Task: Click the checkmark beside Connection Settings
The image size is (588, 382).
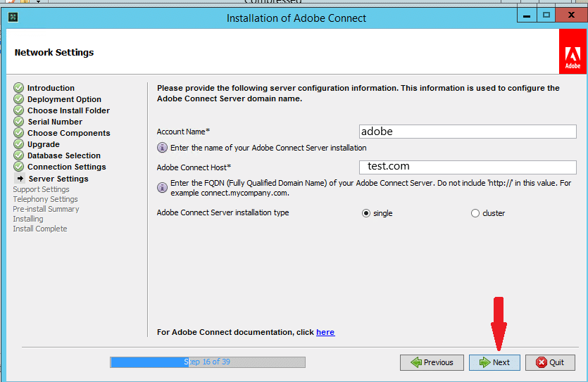Action: (x=19, y=167)
